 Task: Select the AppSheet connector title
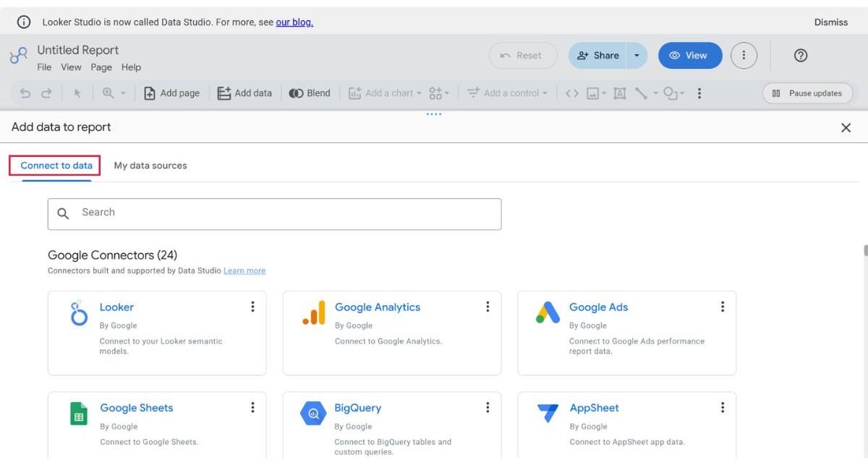click(594, 408)
